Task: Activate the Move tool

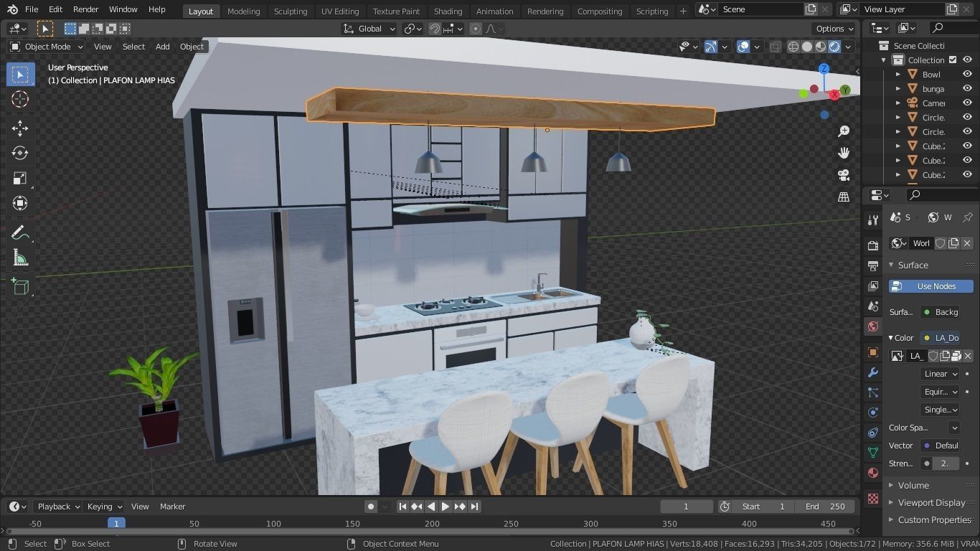Action: [20, 128]
